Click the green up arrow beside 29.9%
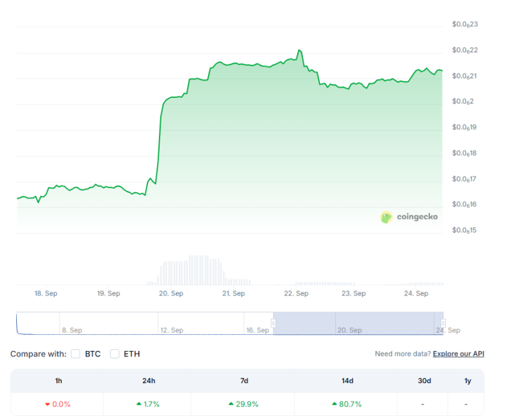The width and height of the screenshot is (515, 420). [x=232, y=404]
